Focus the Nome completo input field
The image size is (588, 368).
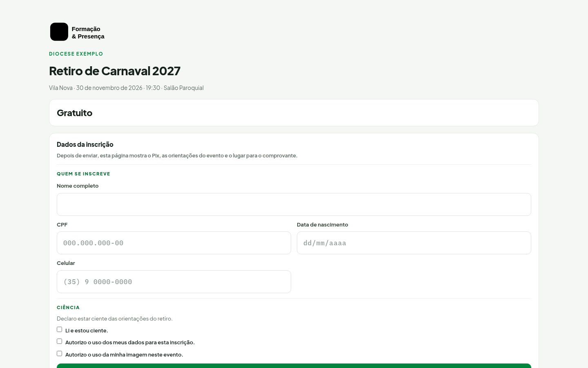pos(294,204)
